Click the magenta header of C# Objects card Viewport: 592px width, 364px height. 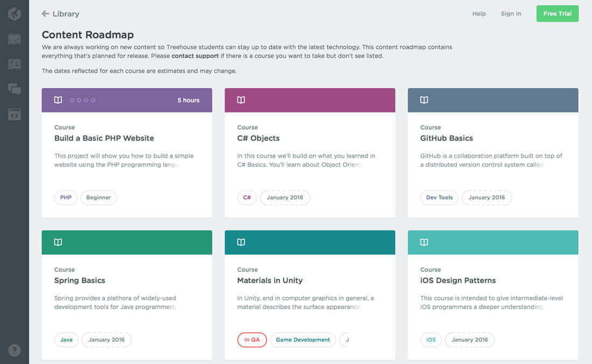[x=310, y=100]
